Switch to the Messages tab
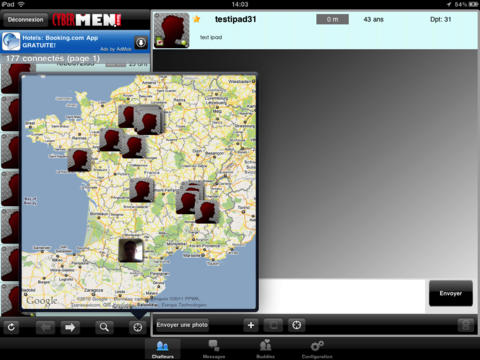This screenshot has width=480, height=360. point(214,349)
